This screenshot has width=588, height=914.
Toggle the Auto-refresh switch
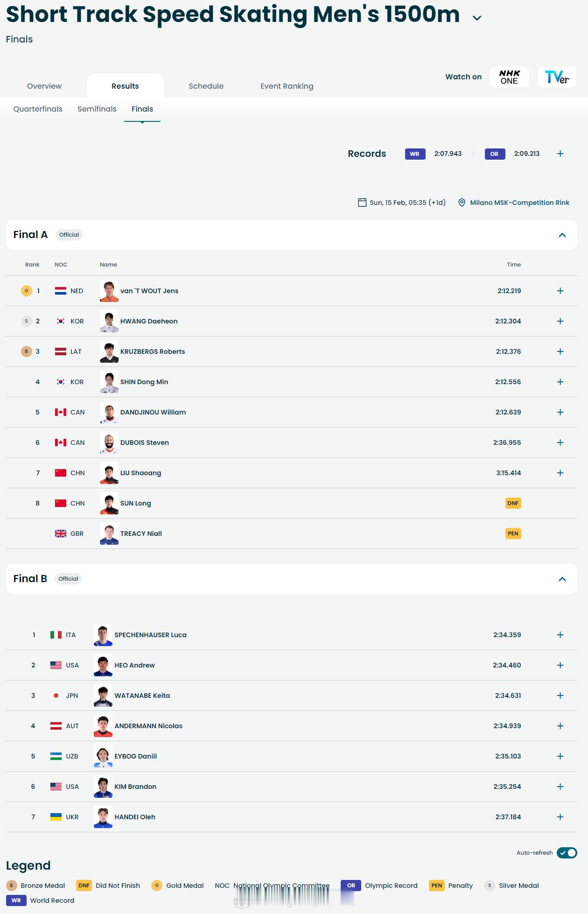[x=567, y=853]
